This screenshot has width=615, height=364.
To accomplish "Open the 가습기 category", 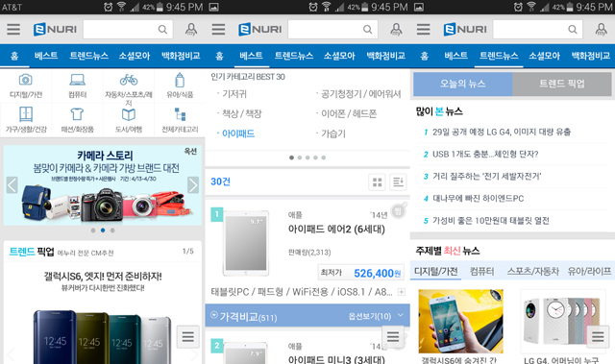I will pyautogui.click(x=333, y=133).
